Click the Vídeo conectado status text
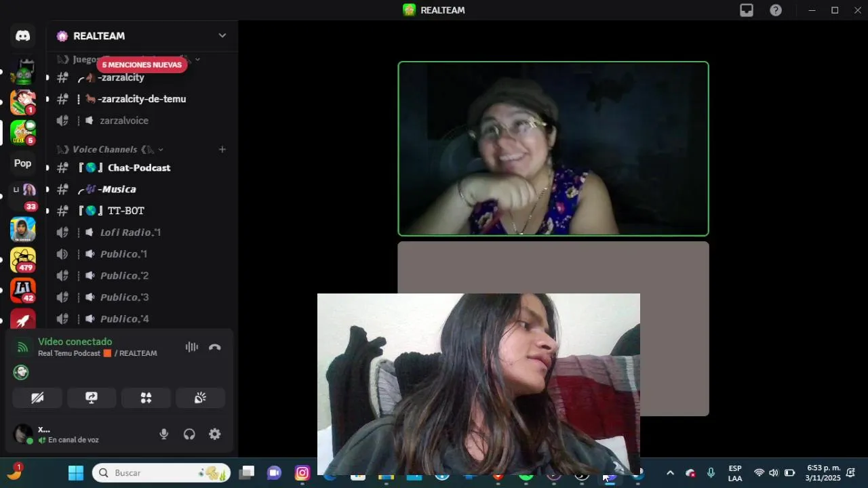This screenshot has height=488, width=868. [x=75, y=342]
